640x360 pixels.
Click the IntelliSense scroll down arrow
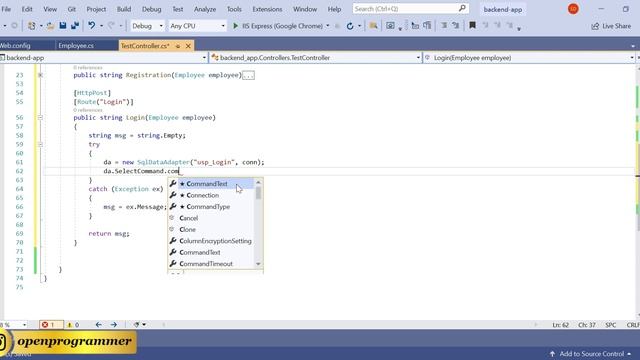pos(258,264)
